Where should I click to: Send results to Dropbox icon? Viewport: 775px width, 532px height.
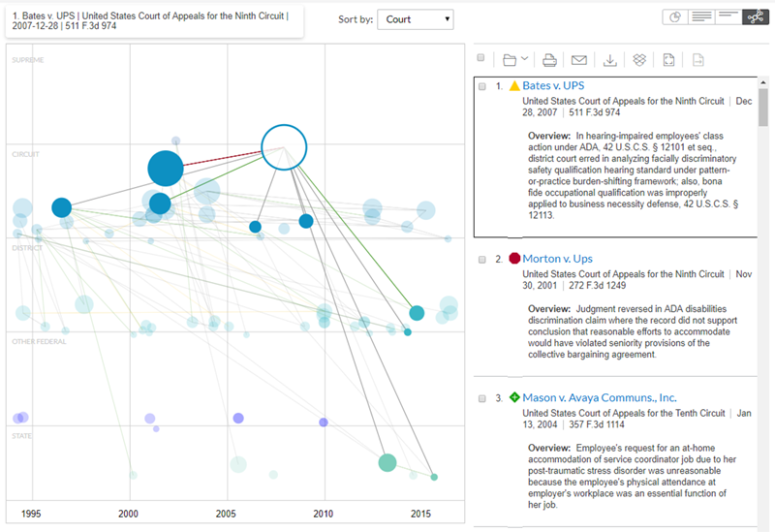(x=638, y=60)
